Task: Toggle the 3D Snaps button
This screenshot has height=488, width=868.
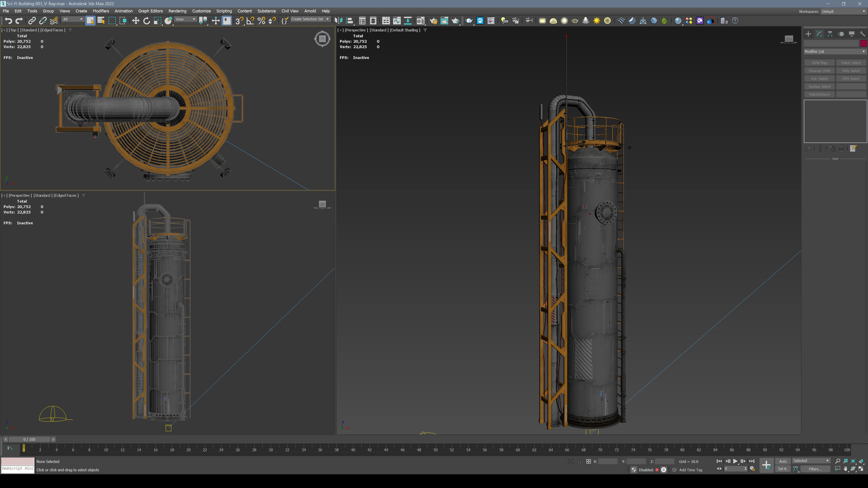Action: [239, 21]
